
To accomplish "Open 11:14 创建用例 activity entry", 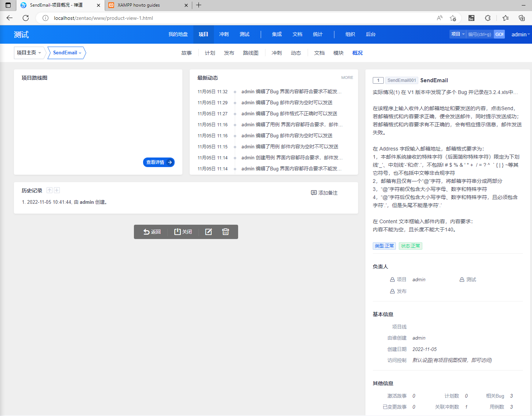I will coord(292,158).
